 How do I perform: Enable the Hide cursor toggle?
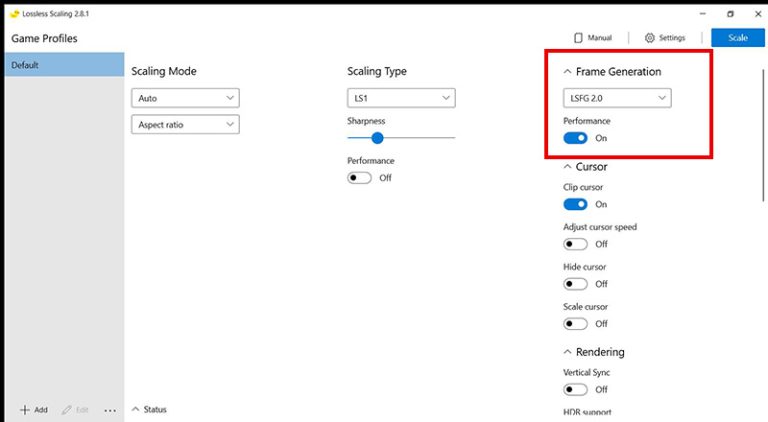tap(575, 284)
